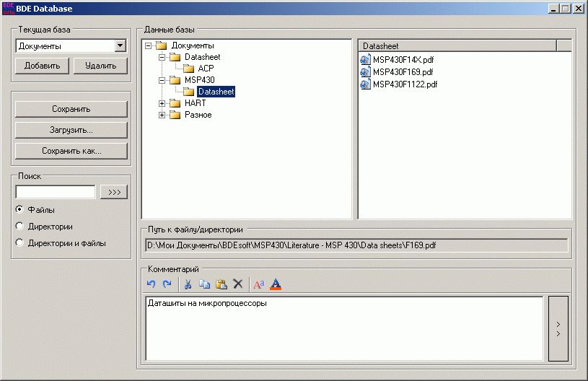Click the file path field
This screenshot has width=588, height=381.
coord(356,245)
